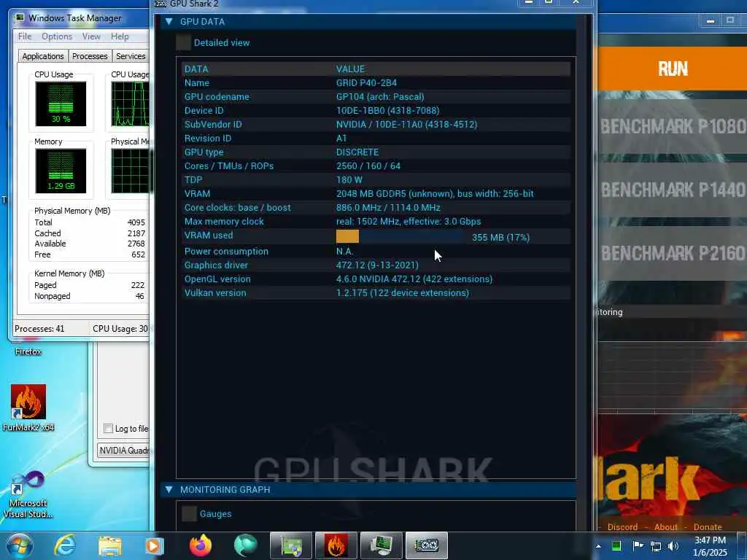Click the Task Manager title bar icon

pos(20,18)
